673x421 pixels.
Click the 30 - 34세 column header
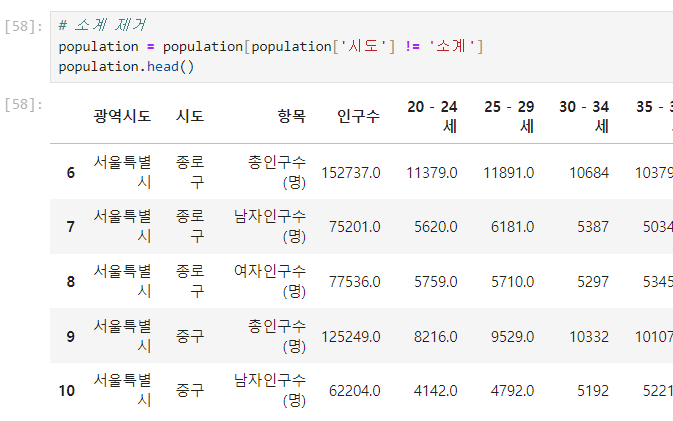tap(584, 116)
